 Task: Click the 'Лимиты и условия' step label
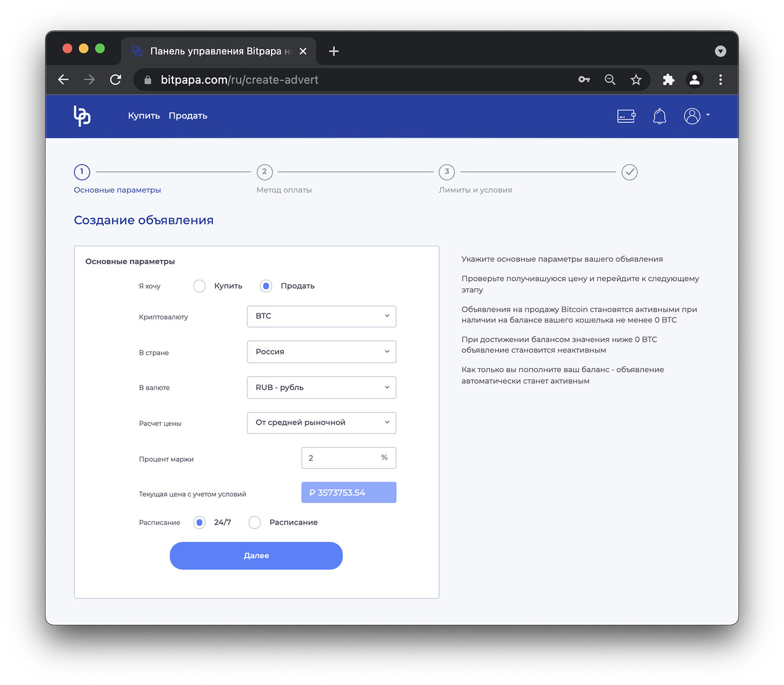(x=475, y=190)
